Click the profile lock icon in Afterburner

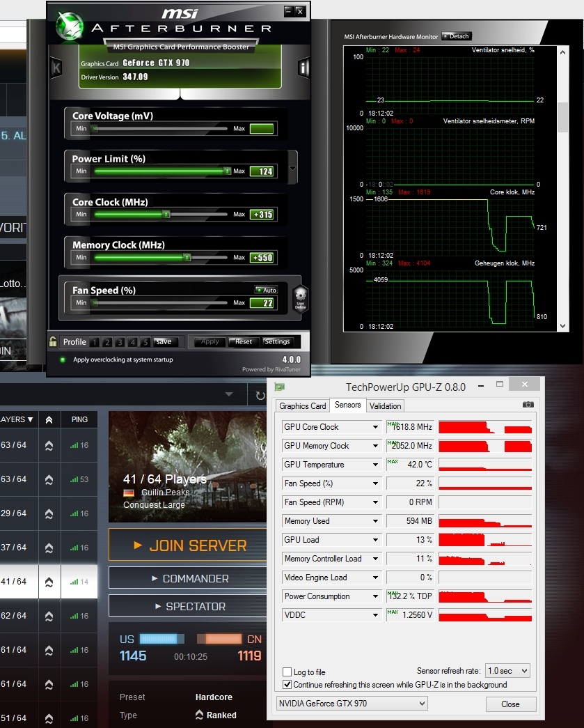(53, 341)
